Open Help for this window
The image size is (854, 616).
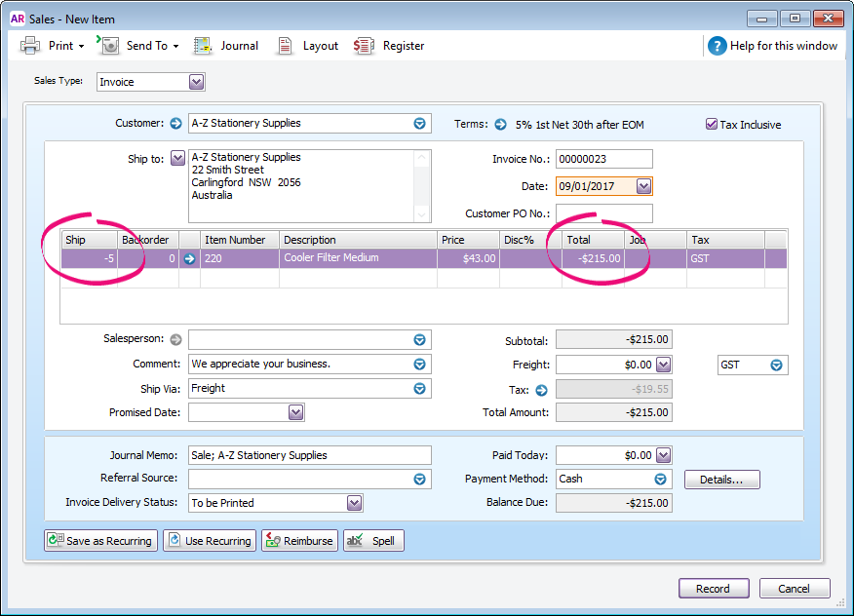(774, 45)
